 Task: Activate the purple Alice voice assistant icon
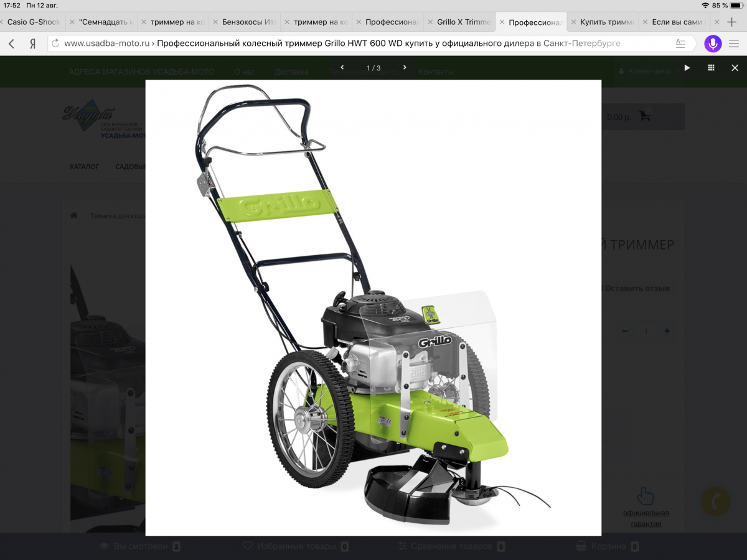click(713, 44)
